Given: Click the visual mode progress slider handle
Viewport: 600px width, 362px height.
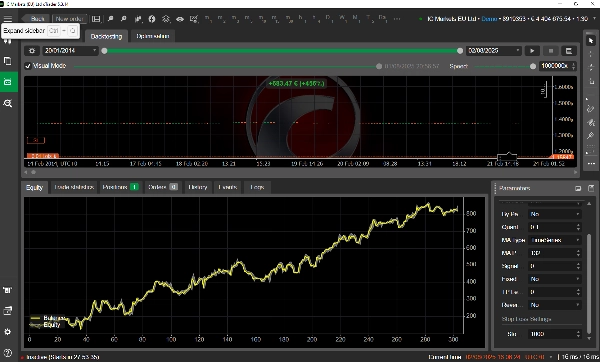Looking at the screenshot, I should (379, 66).
